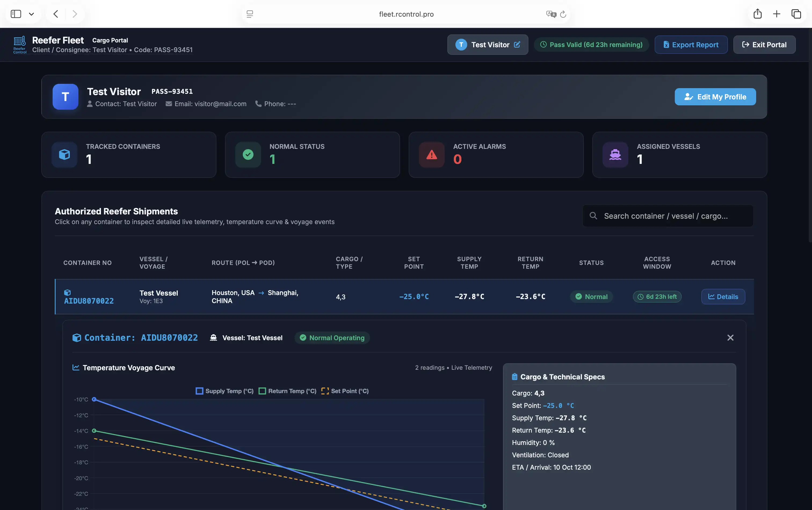This screenshot has height=510, width=812.
Task: Click the Assigned Vessels ship icon
Action: pyautogui.click(x=615, y=155)
